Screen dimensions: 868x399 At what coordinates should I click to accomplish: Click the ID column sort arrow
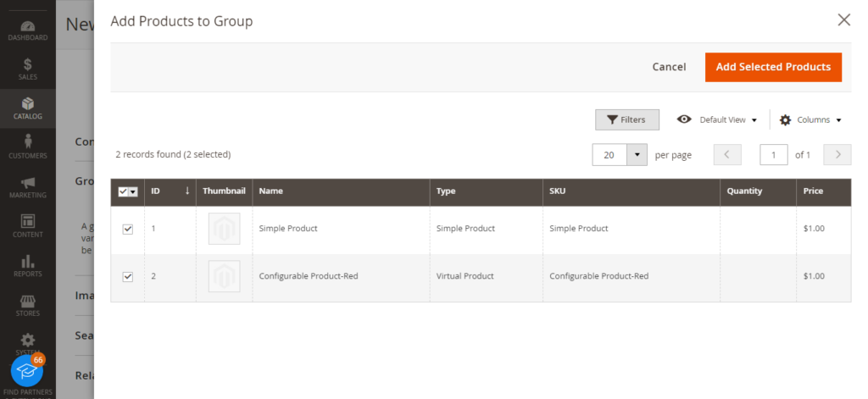pos(187,191)
